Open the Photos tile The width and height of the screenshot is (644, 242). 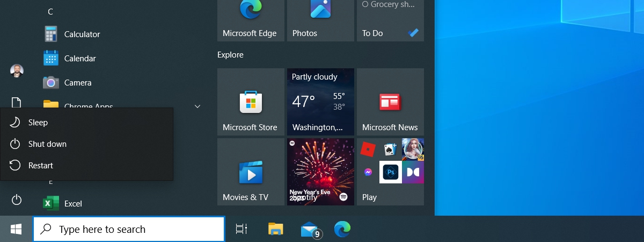tap(320, 19)
